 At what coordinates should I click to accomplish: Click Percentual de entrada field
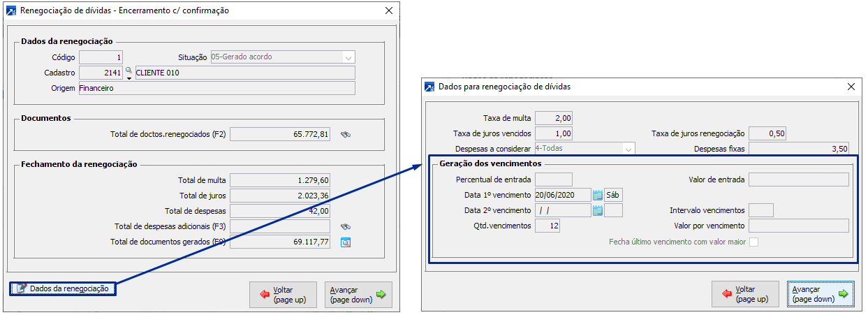click(x=554, y=180)
